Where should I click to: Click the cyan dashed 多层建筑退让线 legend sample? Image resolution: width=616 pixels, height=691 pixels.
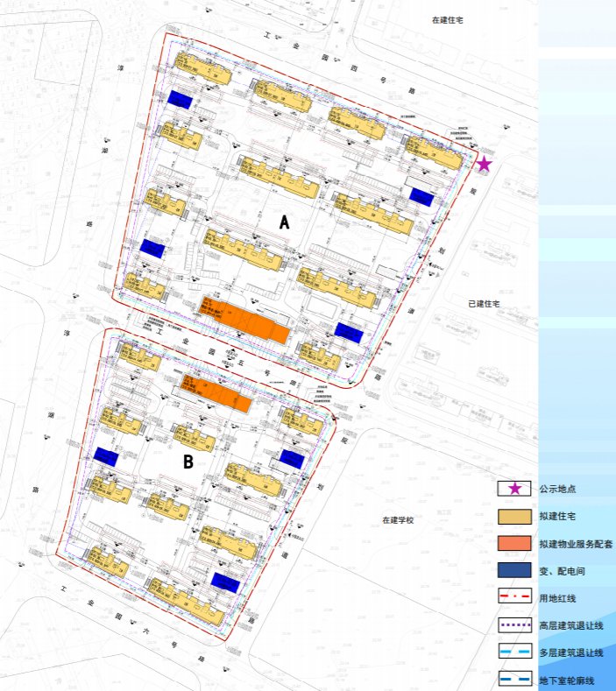click(514, 652)
